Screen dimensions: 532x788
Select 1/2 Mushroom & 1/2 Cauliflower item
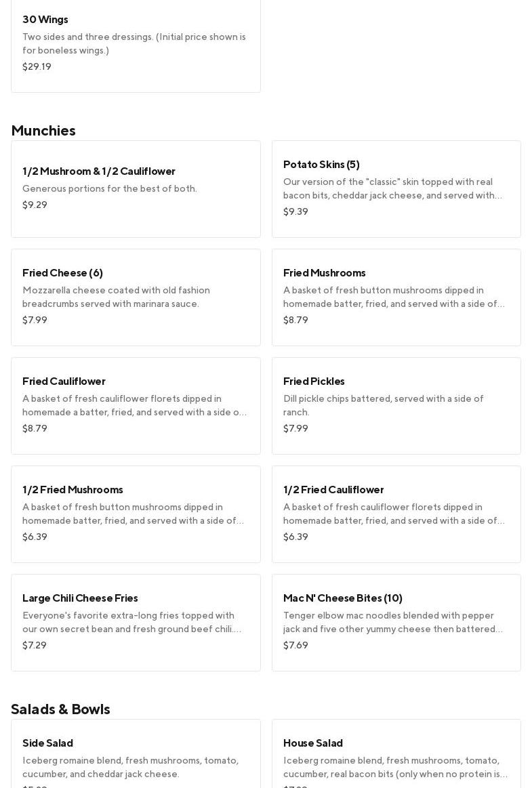[136, 188]
